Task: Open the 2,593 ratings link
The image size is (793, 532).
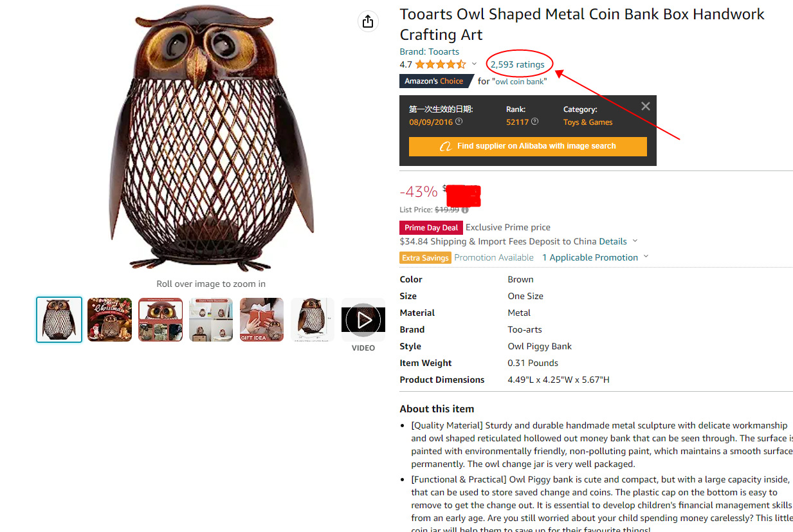Action: pyautogui.click(x=517, y=64)
